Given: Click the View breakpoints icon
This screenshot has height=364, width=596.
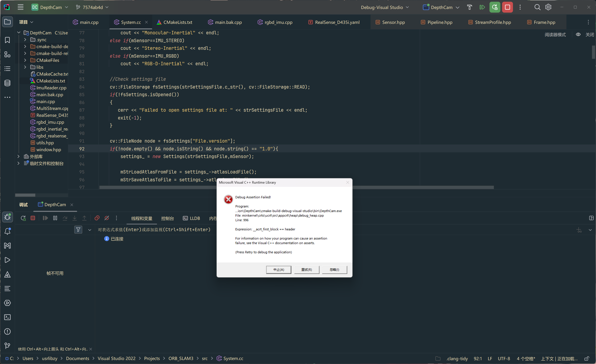Looking at the screenshot, I should [x=97, y=218].
